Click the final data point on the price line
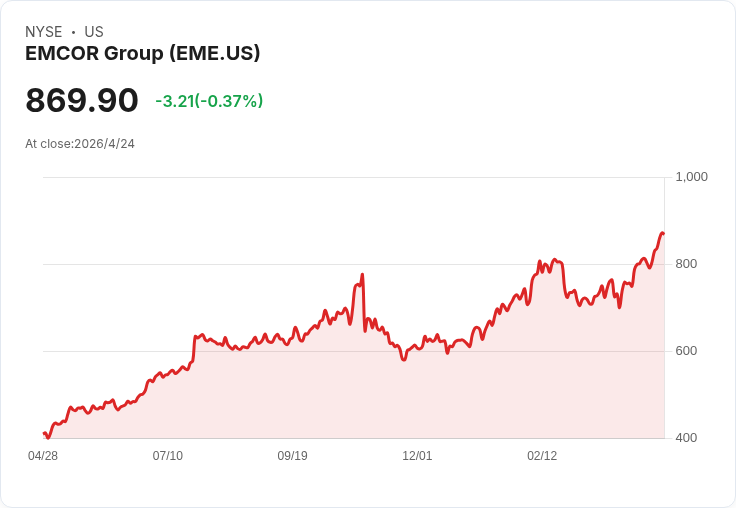 [663, 233]
